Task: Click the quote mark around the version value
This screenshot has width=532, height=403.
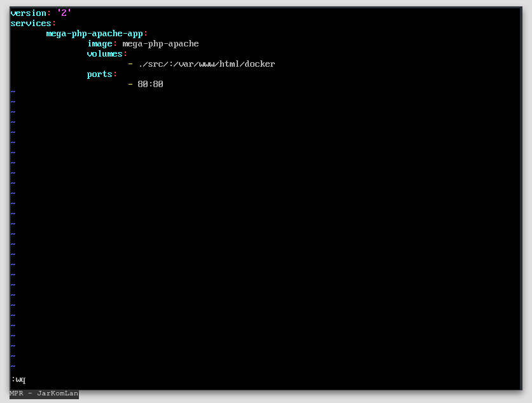Action: pyautogui.click(x=59, y=13)
